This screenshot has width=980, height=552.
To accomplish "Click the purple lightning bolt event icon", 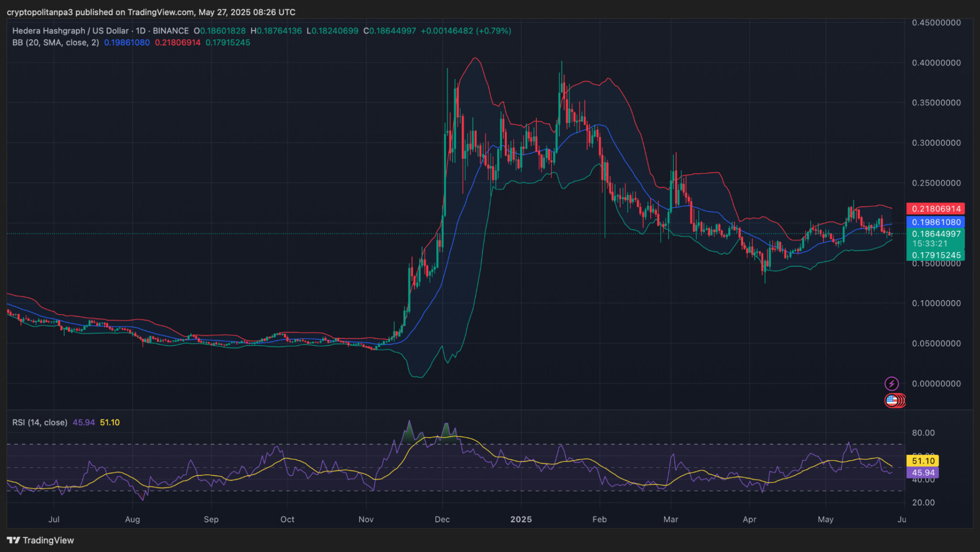I will pyautogui.click(x=891, y=383).
